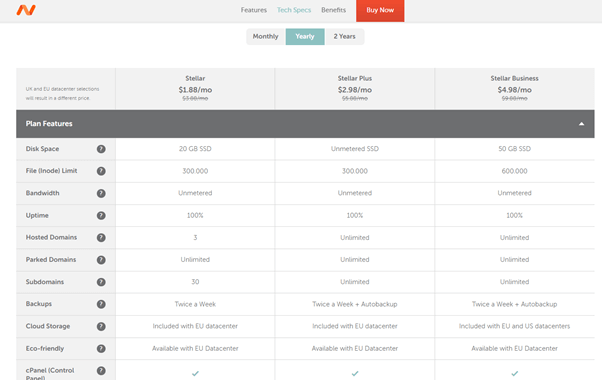
Task: Click the $4.98/mo price
Action: click(x=514, y=90)
